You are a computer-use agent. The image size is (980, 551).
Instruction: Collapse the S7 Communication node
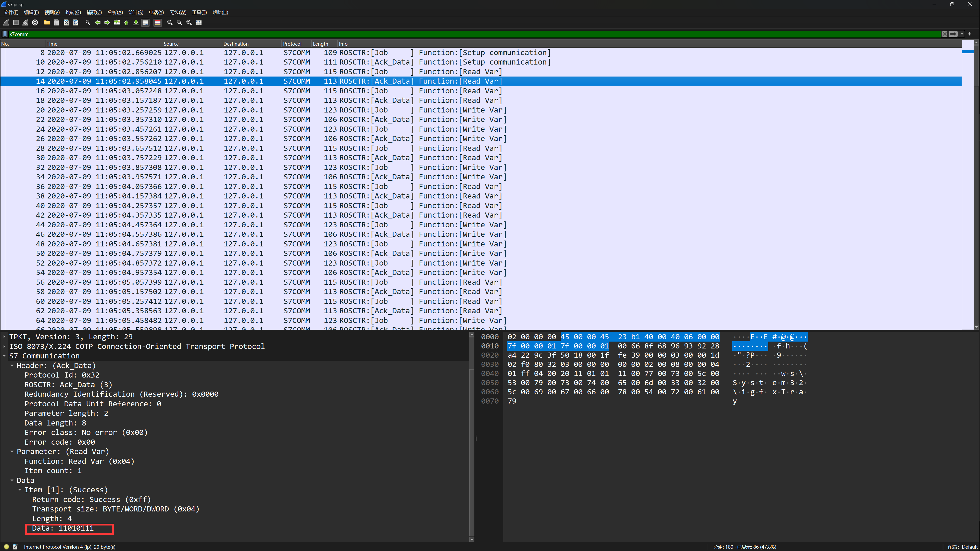point(4,356)
